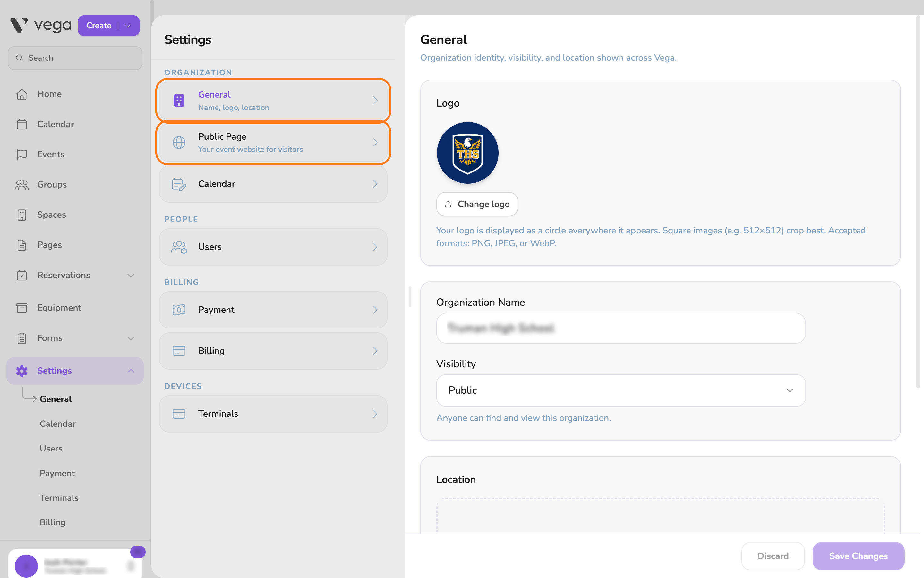Click the purple building icon on General card
Screen dimensions: 924x578
tap(179, 101)
